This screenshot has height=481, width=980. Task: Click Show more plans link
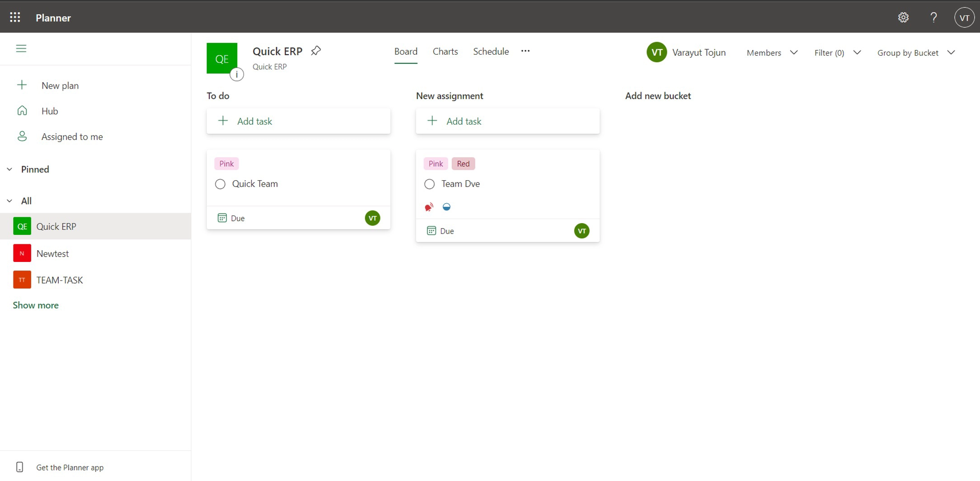(x=36, y=305)
